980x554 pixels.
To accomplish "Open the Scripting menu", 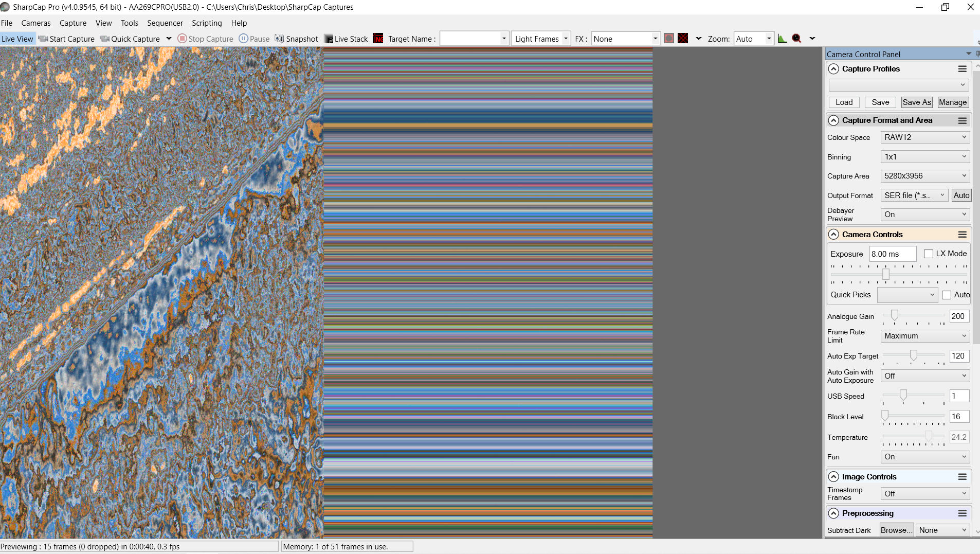I will pyautogui.click(x=207, y=23).
